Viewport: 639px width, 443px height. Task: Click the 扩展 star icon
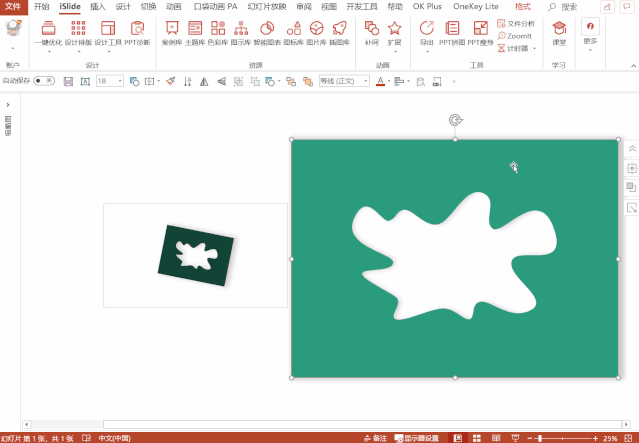pos(394,28)
